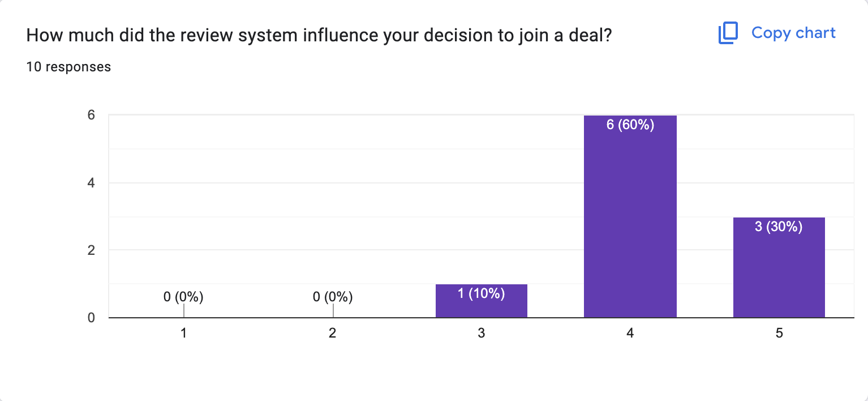The height and width of the screenshot is (401, 868).
Task: Click x-axis label 5
Action: tap(779, 334)
